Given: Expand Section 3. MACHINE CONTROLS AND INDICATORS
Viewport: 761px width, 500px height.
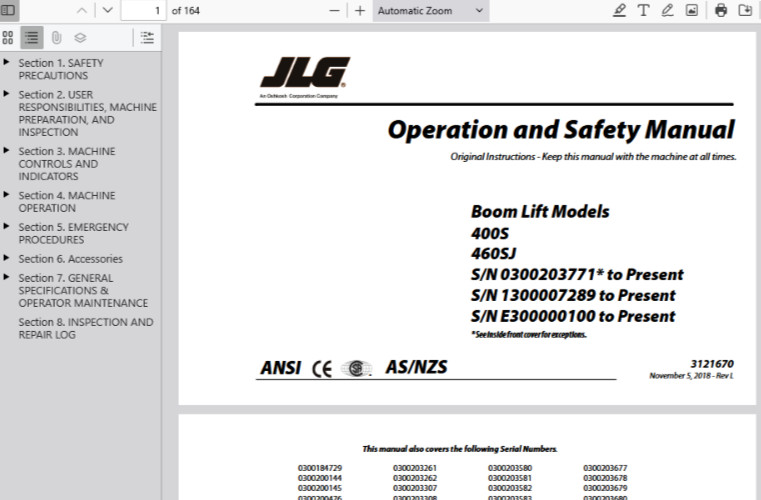Looking at the screenshot, I should [x=6, y=150].
